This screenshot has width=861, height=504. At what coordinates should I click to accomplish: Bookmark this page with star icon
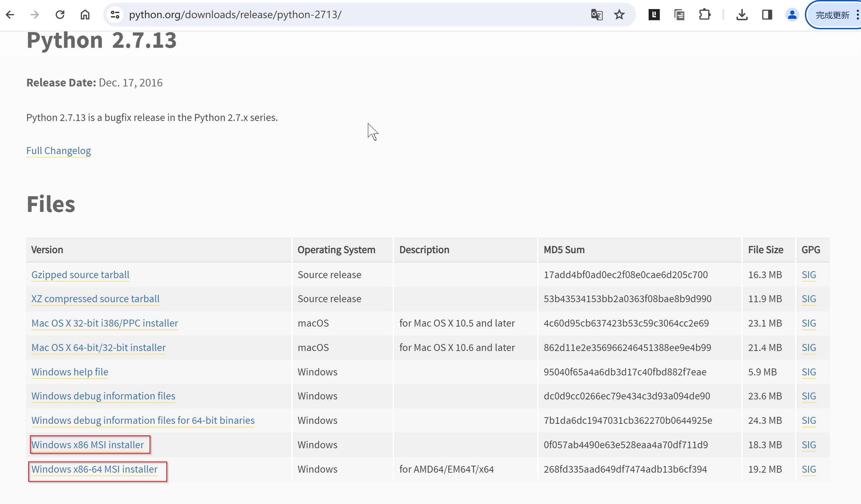coord(619,15)
